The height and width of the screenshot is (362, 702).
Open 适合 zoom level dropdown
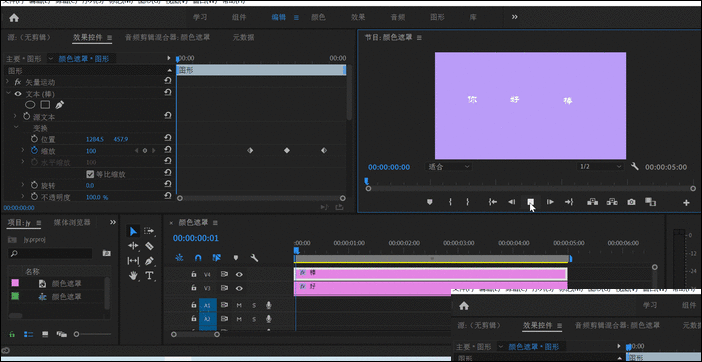pos(449,166)
